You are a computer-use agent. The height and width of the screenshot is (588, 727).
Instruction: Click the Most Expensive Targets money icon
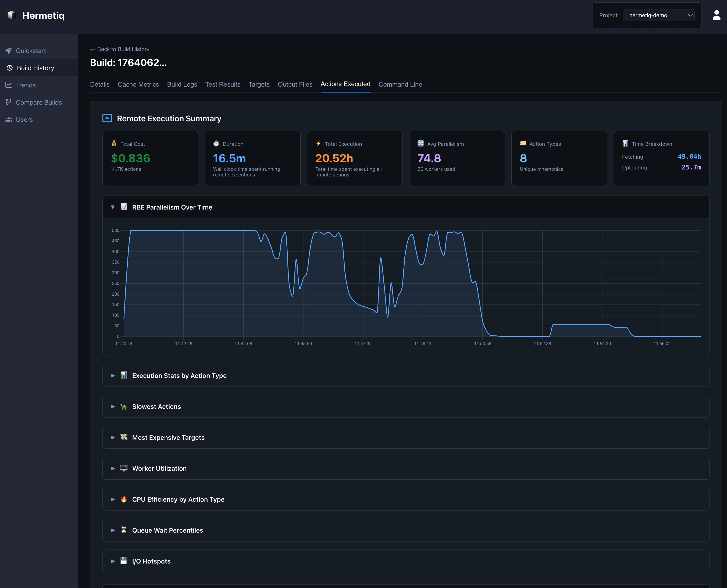[x=124, y=437]
